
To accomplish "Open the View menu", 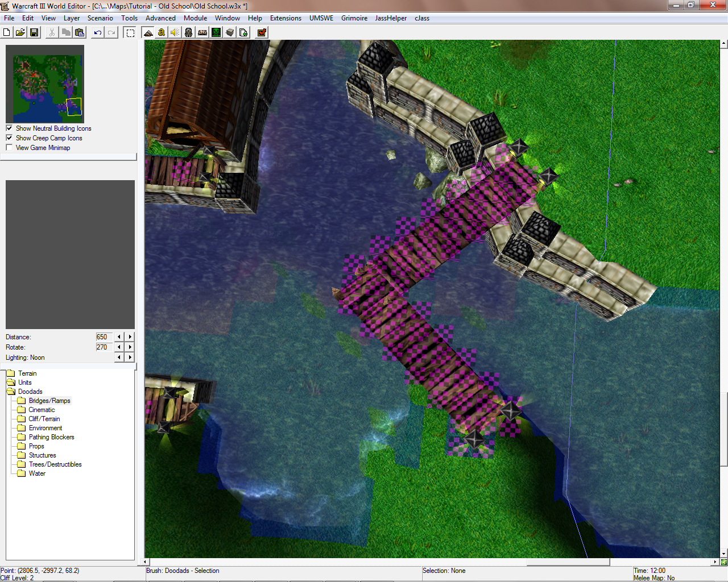I will coord(49,18).
